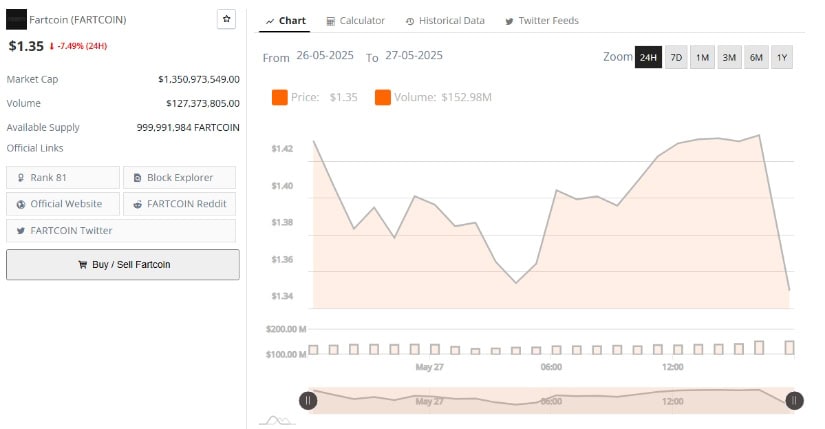Click the left navigator range handle

coord(308,401)
